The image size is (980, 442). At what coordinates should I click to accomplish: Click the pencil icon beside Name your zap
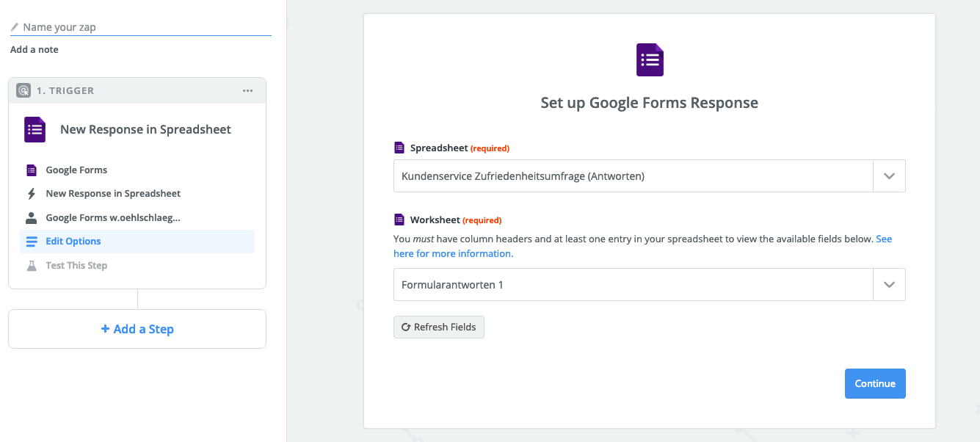click(x=14, y=26)
